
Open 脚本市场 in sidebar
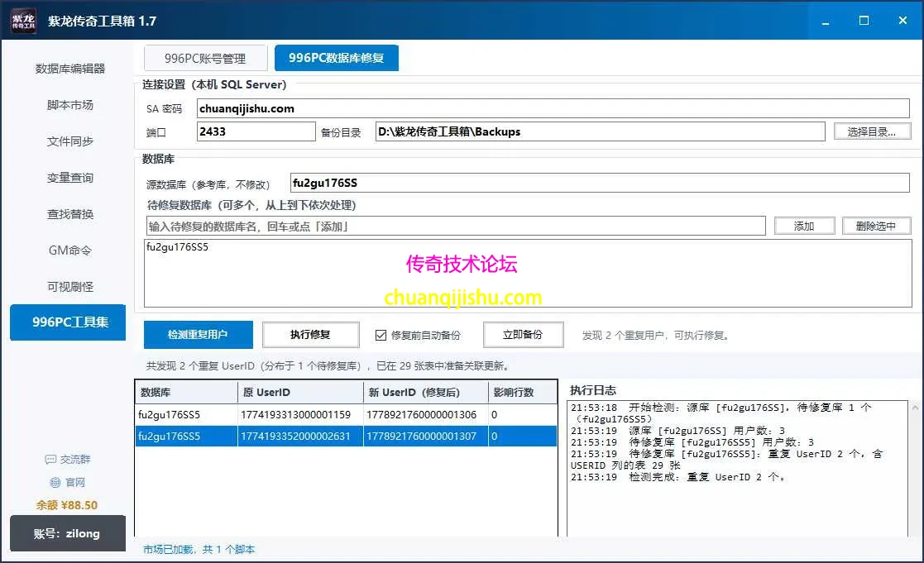click(x=70, y=105)
